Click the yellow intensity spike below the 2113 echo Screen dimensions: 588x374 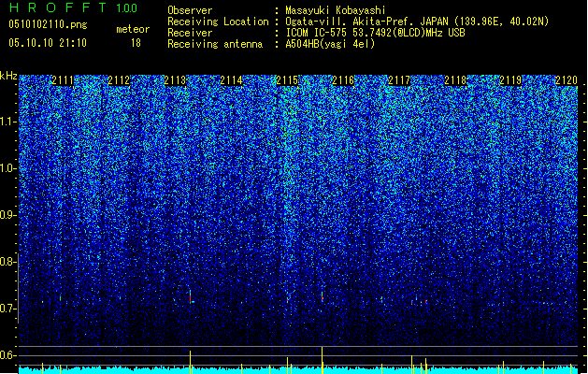point(191,362)
